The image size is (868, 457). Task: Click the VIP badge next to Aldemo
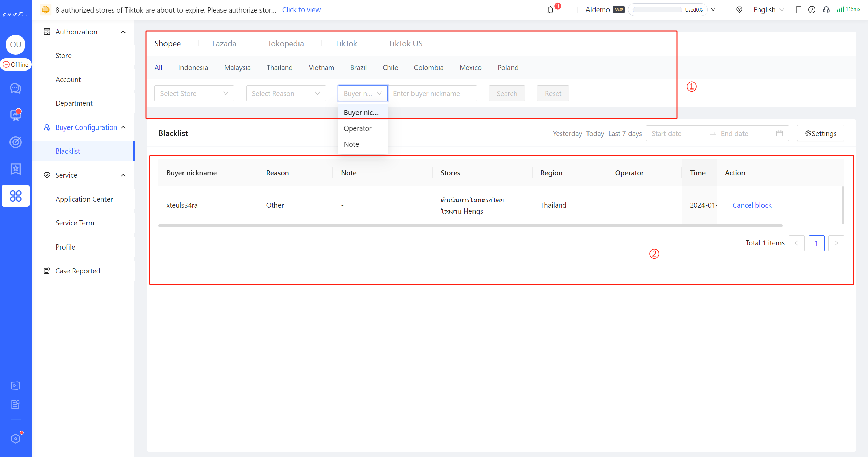pyautogui.click(x=619, y=9)
